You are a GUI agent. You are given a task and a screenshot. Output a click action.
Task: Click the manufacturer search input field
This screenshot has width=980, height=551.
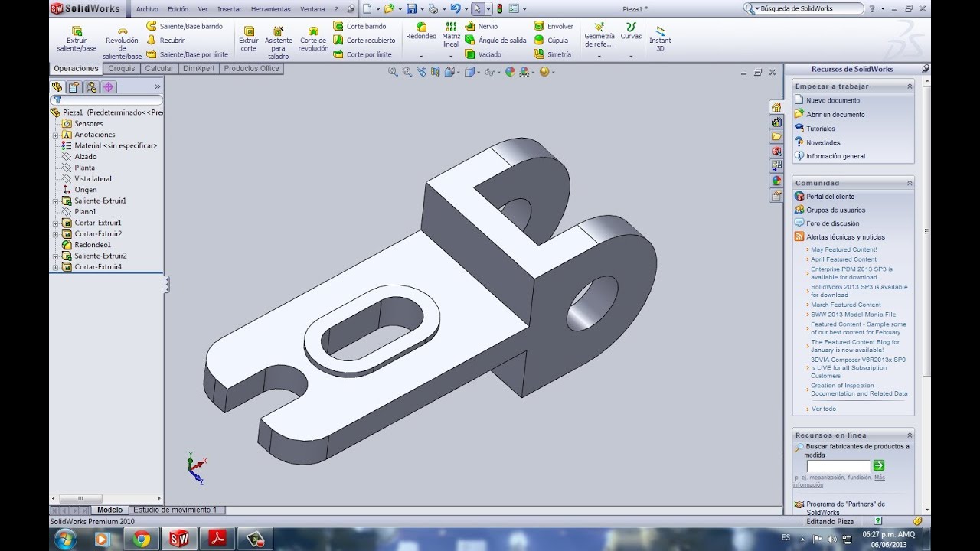click(x=838, y=466)
